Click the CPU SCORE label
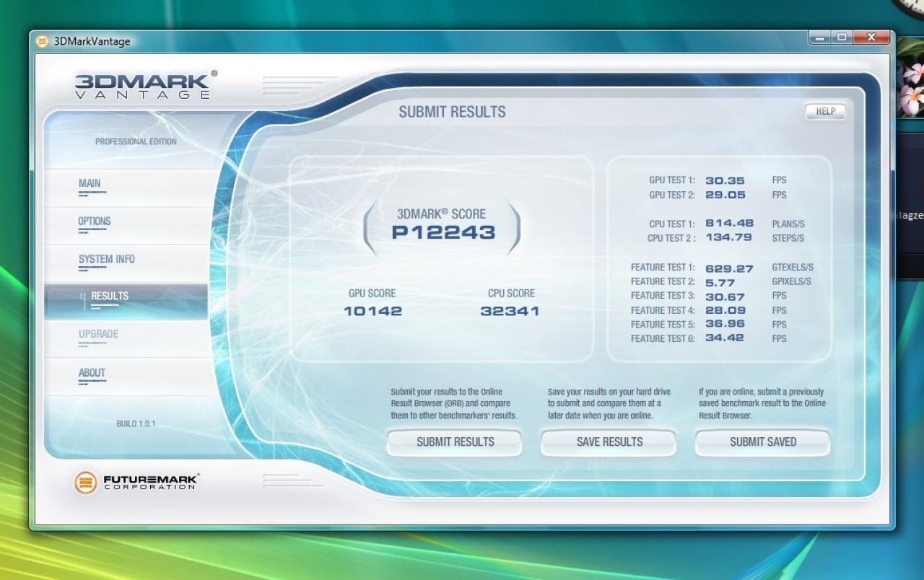This screenshot has height=580, width=924. tap(511, 293)
